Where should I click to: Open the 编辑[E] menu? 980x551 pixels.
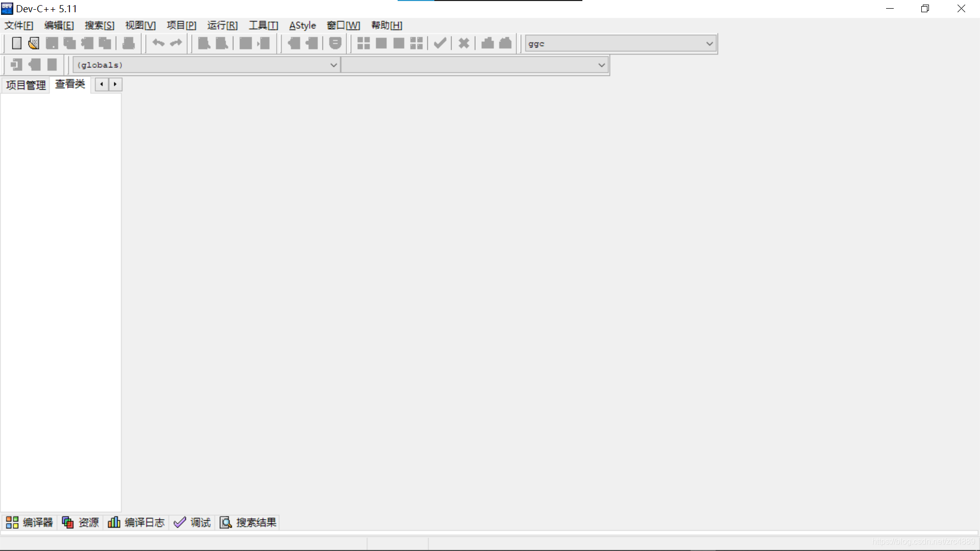[x=59, y=26]
